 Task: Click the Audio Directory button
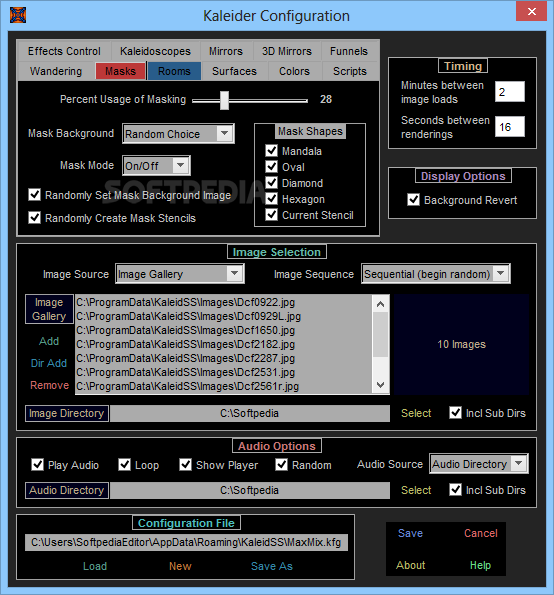[67, 490]
